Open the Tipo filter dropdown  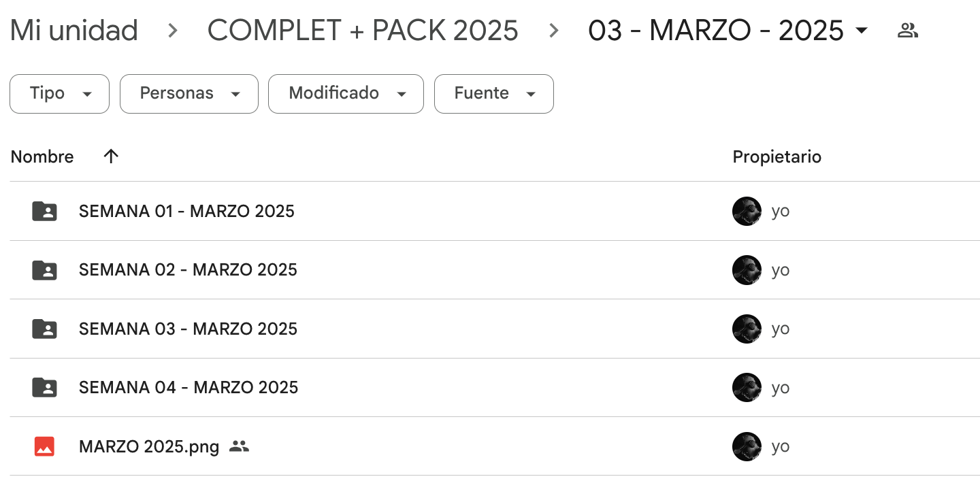59,93
